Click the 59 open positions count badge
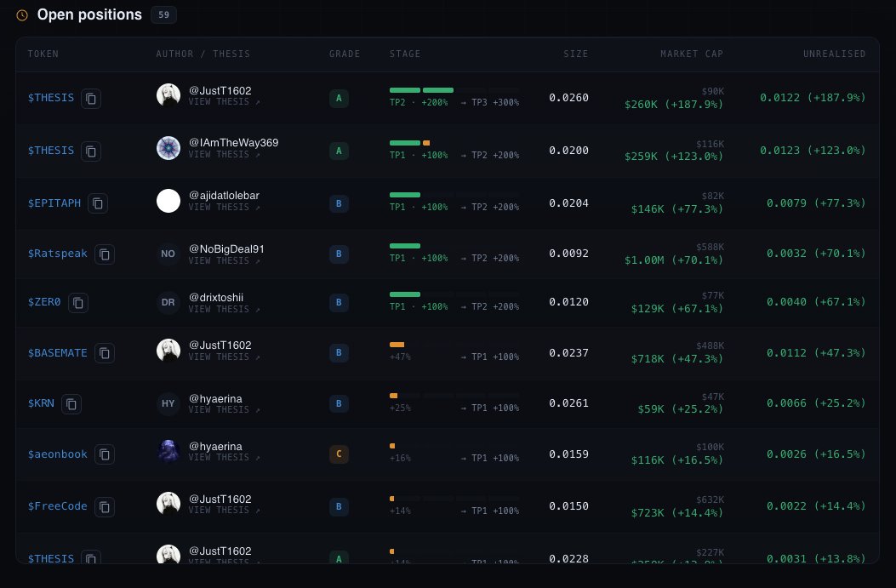The width and height of the screenshot is (896, 588). (163, 14)
